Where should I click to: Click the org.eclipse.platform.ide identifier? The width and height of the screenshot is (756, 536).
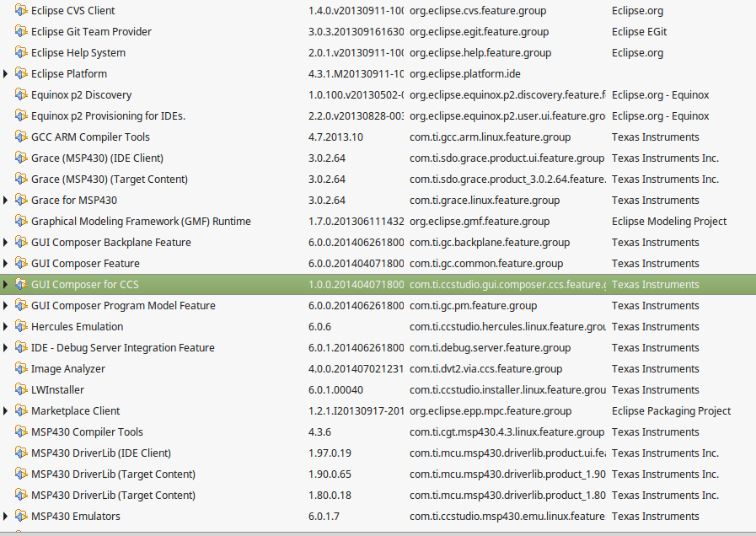coord(464,74)
